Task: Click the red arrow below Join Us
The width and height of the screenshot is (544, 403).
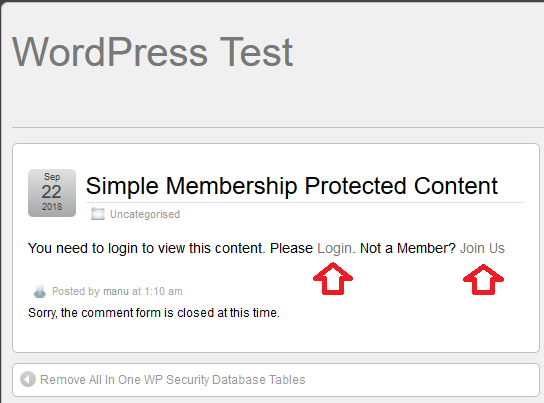Action: [x=483, y=280]
